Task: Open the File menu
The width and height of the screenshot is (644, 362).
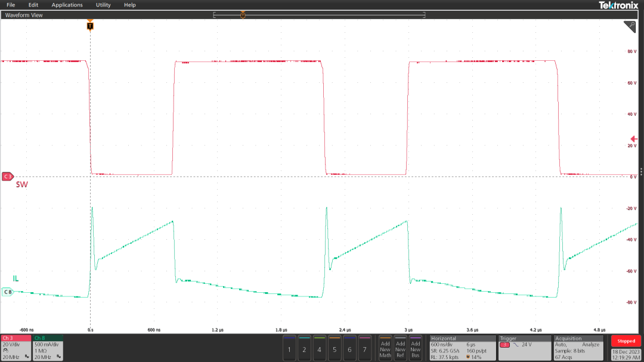Action: (x=11, y=5)
